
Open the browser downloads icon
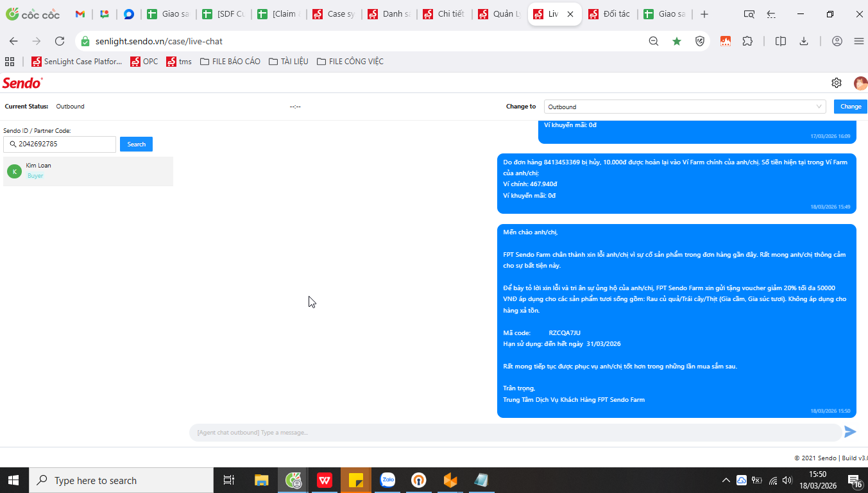click(804, 41)
